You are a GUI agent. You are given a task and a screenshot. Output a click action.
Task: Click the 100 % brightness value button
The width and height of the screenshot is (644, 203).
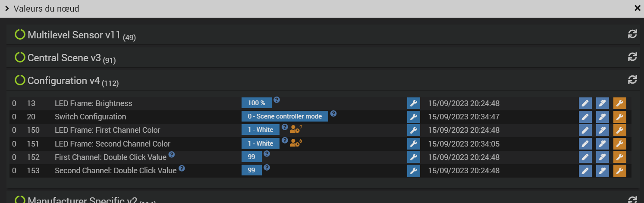click(x=256, y=103)
